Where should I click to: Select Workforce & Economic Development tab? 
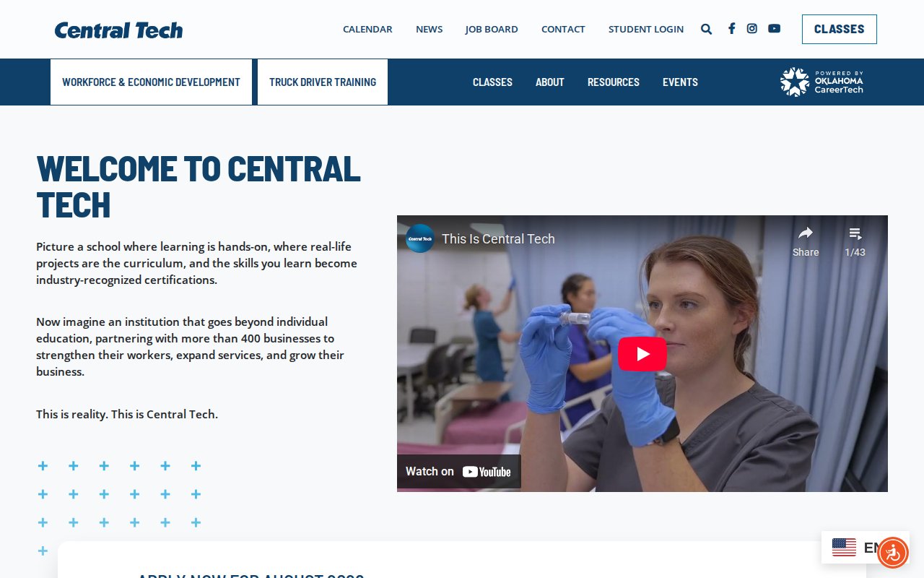(x=151, y=82)
